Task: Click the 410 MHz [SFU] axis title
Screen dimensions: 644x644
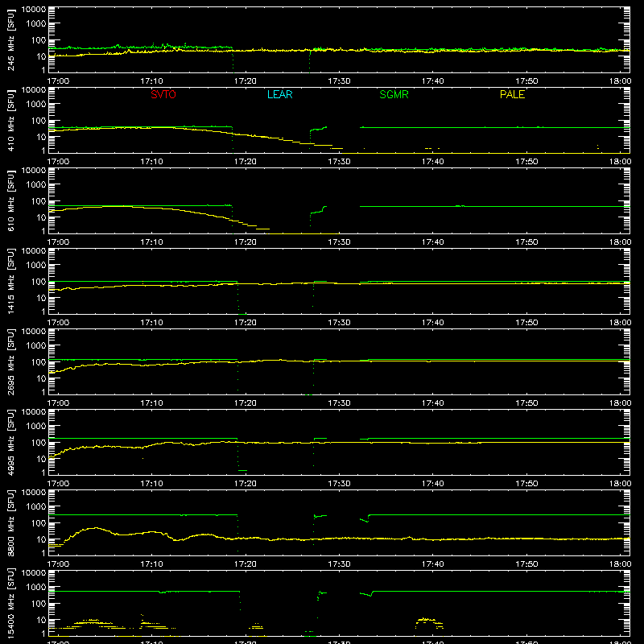Action: coord(10,120)
